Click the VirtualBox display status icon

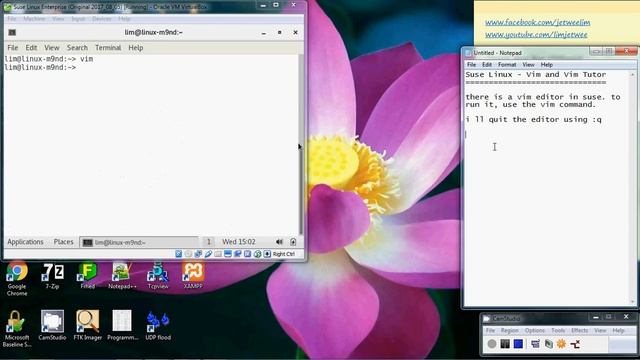pos(228,254)
